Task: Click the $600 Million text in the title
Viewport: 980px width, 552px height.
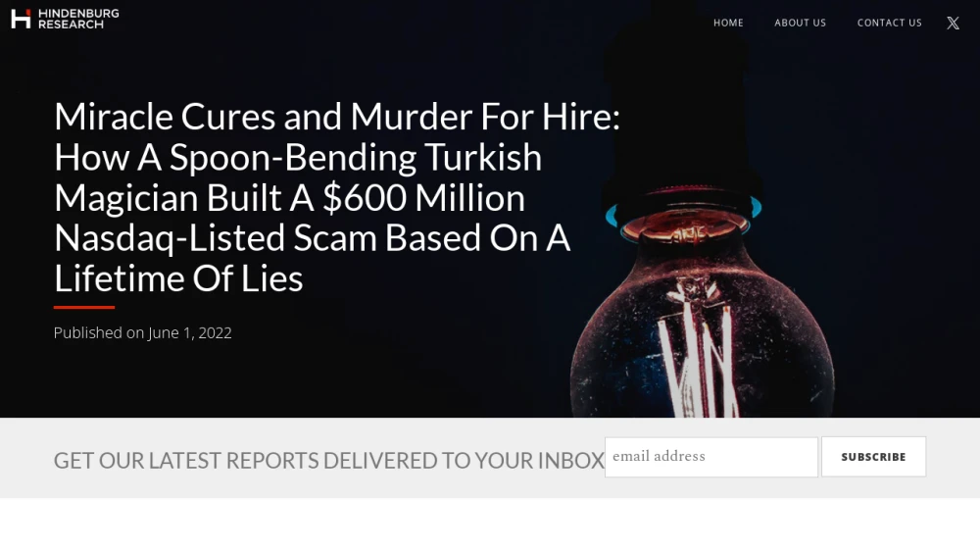Action: pos(423,197)
